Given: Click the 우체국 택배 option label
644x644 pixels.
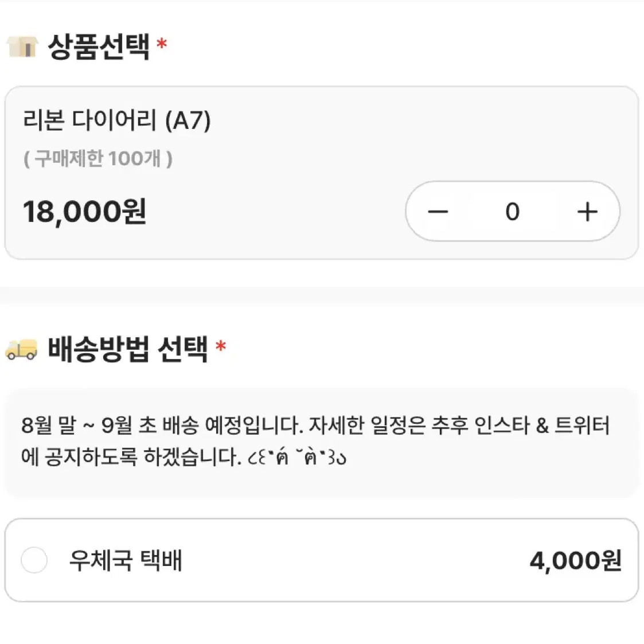Looking at the screenshot, I should 126,560.
